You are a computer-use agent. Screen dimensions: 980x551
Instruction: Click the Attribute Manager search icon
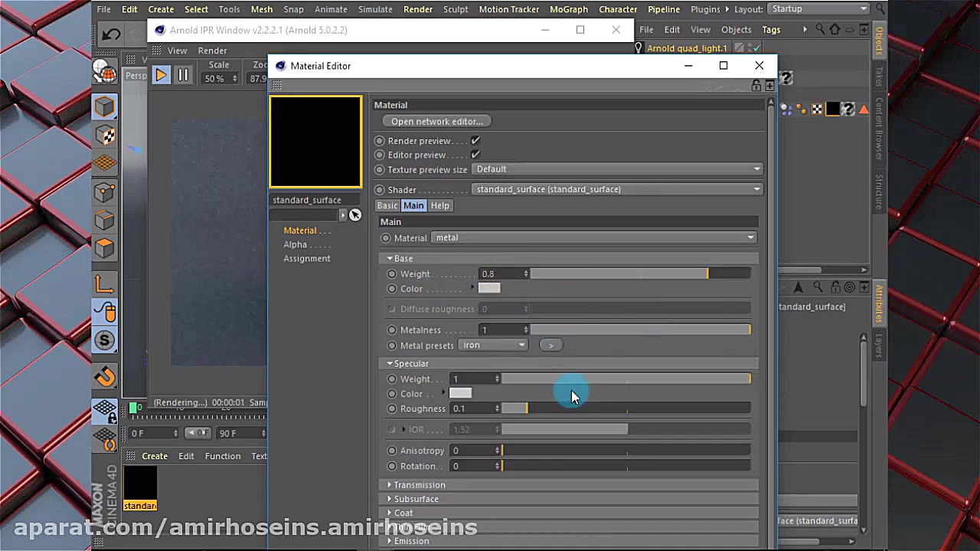pos(818,288)
